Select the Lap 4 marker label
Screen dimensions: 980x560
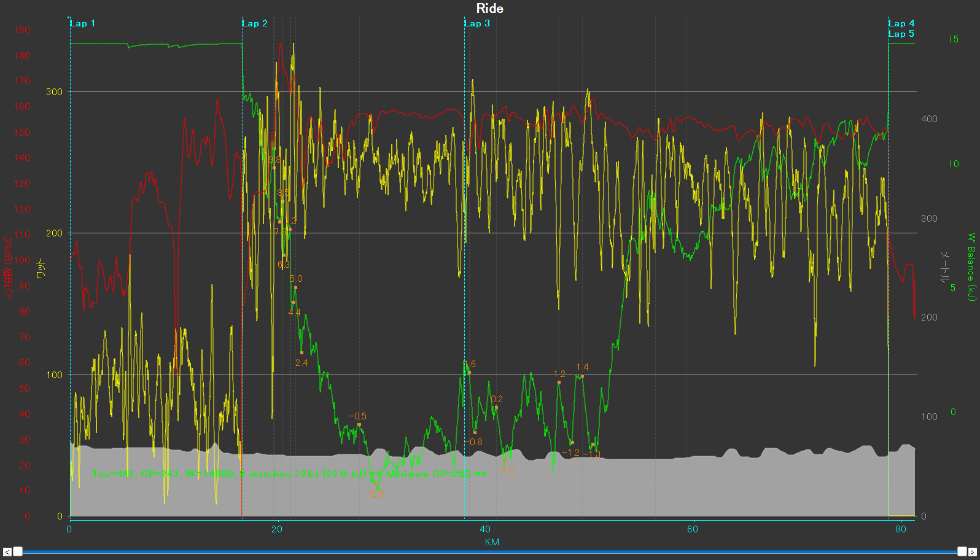901,23
